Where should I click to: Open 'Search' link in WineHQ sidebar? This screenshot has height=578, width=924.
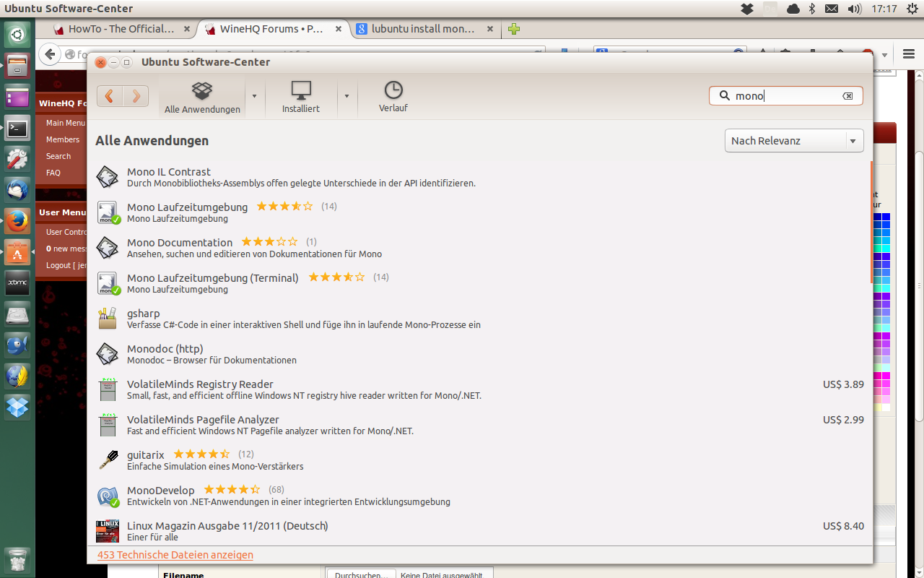click(x=58, y=156)
